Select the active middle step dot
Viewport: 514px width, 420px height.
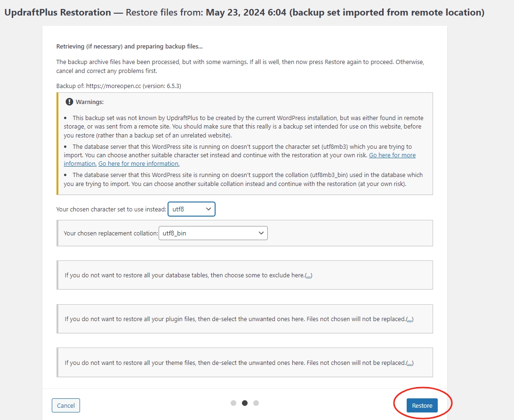[x=245, y=403]
